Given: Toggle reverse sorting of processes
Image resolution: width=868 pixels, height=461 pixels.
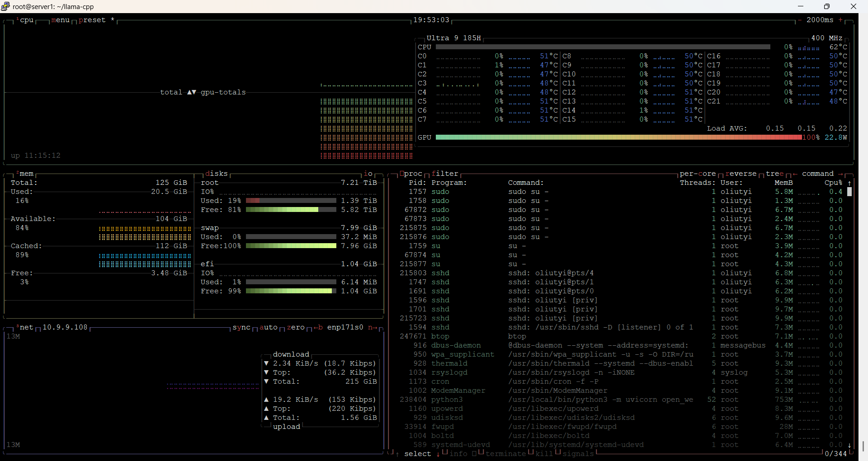Looking at the screenshot, I should click(x=741, y=174).
